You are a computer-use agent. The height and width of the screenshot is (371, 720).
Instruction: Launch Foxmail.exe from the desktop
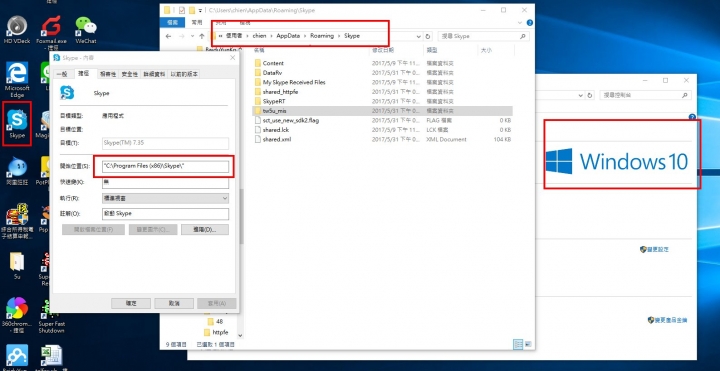click(52, 32)
